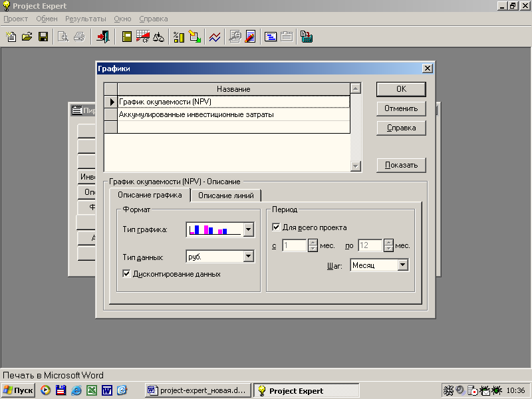Open Тип данных руб. dropdown
532x399 pixels.
point(248,257)
